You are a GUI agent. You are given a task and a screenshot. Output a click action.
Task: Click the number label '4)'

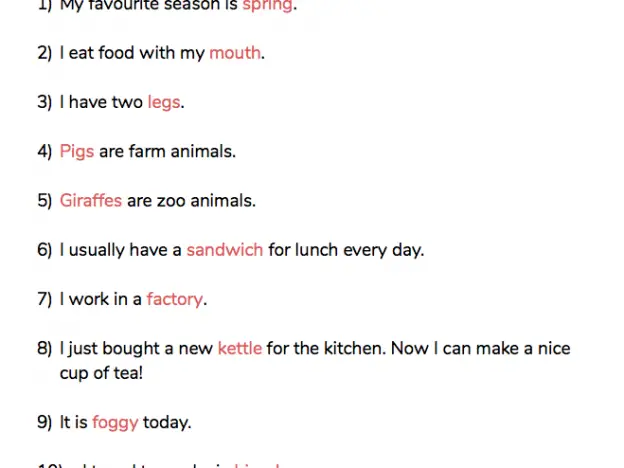coord(45,152)
